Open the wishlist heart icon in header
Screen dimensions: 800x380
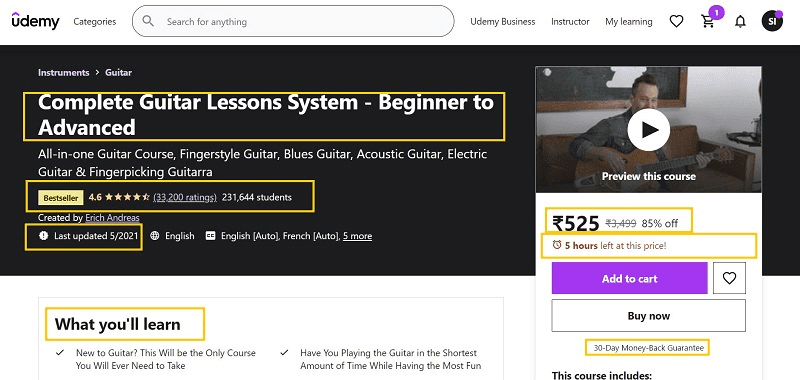tap(676, 21)
